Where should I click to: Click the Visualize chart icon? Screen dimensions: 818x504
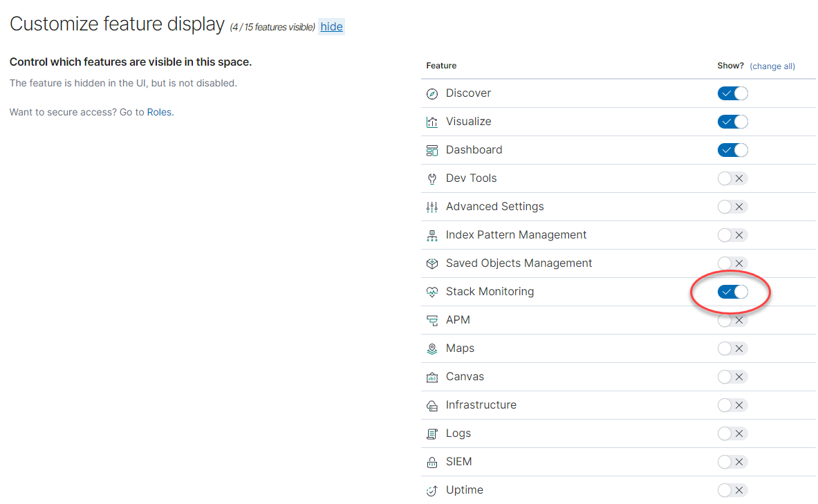pos(432,122)
